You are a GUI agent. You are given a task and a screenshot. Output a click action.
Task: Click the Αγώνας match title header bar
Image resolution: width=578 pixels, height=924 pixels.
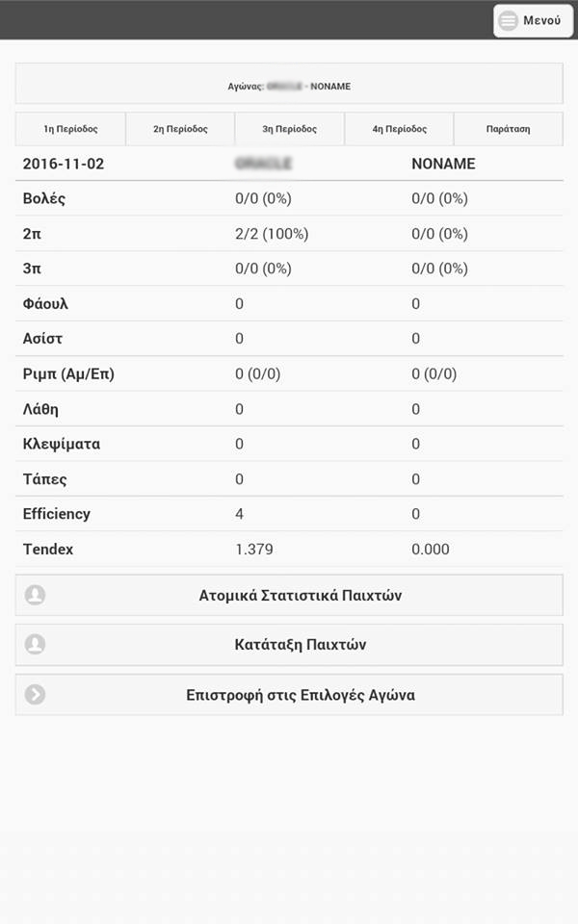click(289, 85)
